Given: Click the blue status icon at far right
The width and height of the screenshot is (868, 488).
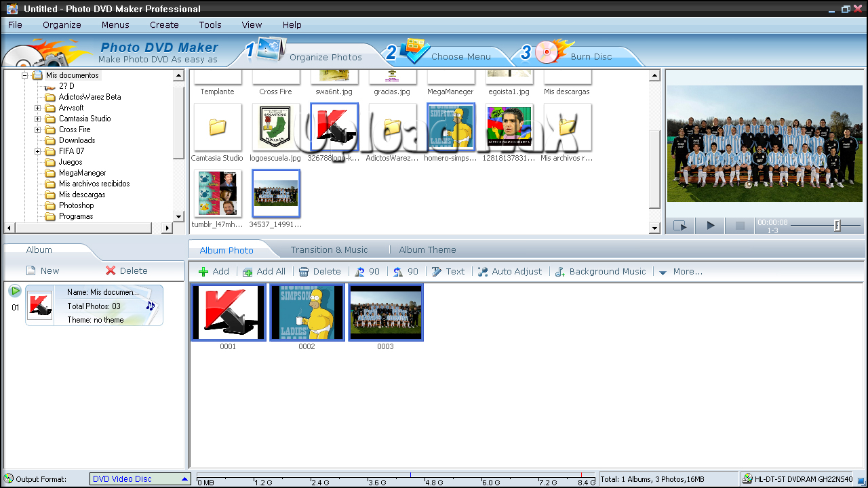Looking at the screenshot, I should [861, 480].
